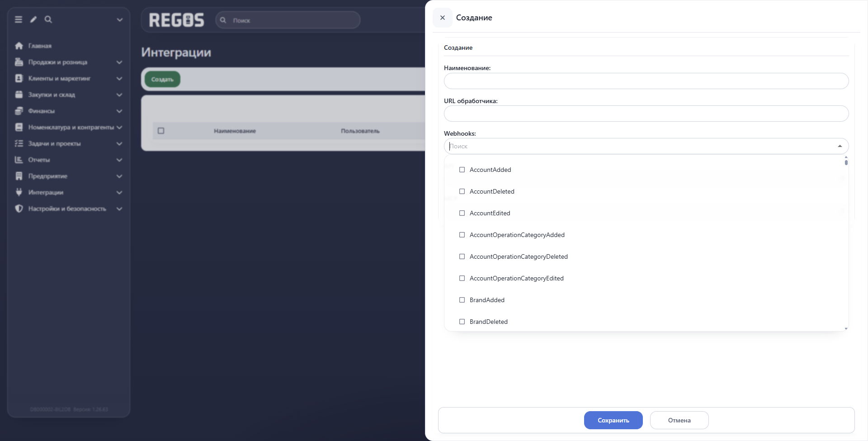The height and width of the screenshot is (441, 868).
Task: Click the Номенклатура и контрагенты book icon
Action: pyautogui.click(x=19, y=127)
